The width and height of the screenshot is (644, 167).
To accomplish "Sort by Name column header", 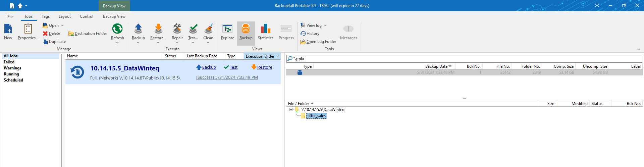I will click(x=114, y=56).
